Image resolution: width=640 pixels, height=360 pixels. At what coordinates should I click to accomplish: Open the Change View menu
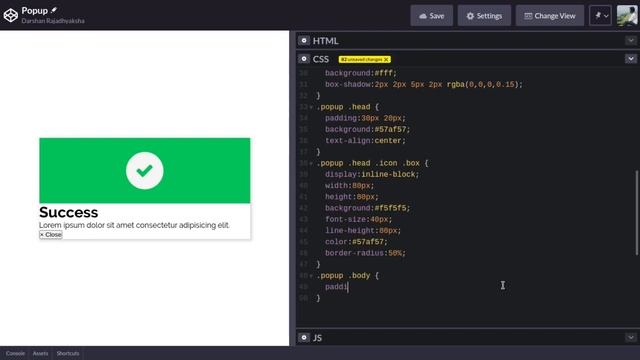click(550, 16)
